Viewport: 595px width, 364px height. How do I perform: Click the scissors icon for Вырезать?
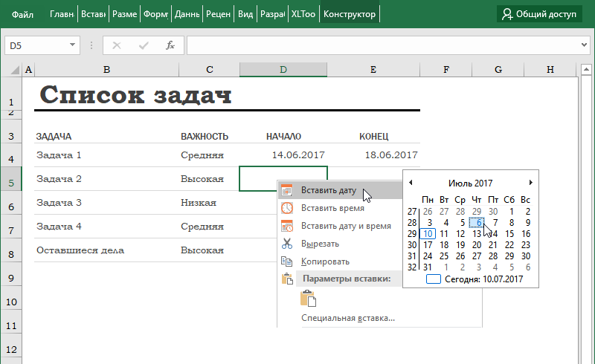click(286, 244)
